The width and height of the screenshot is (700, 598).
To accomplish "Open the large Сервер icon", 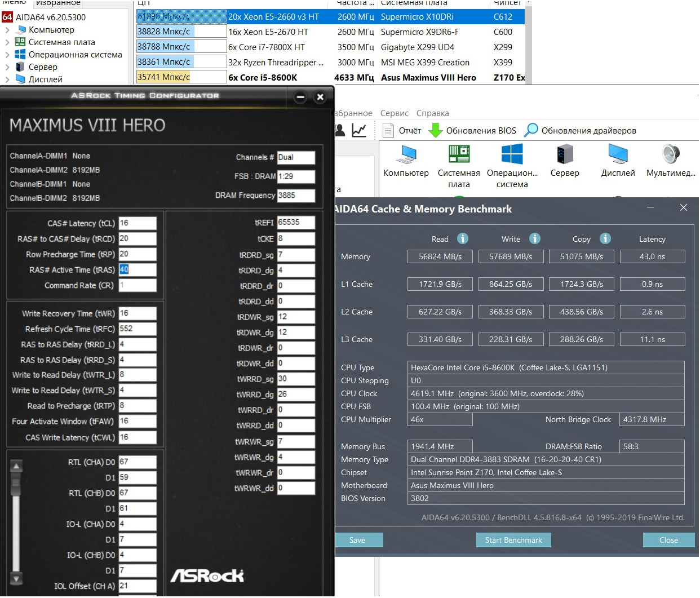I will [x=565, y=154].
